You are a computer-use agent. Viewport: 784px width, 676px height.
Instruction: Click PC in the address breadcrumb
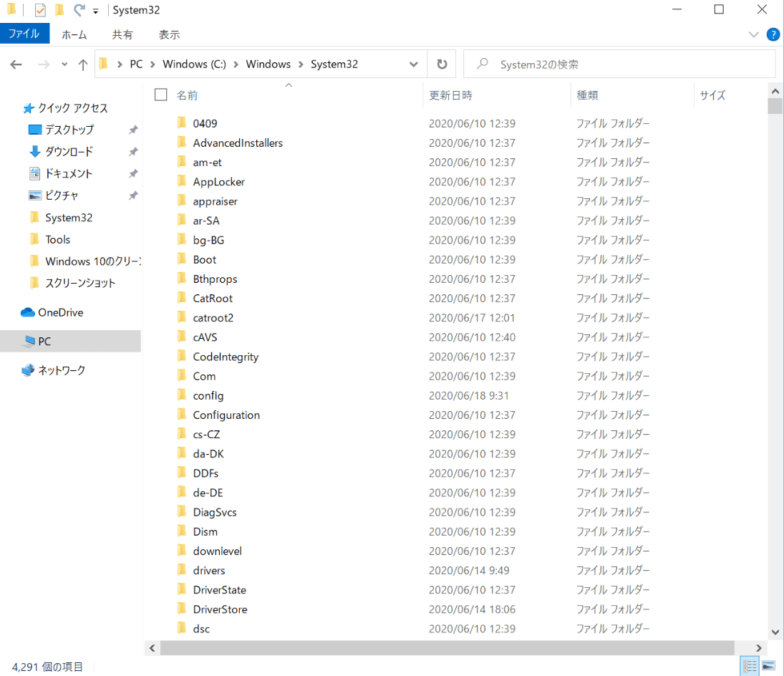click(136, 64)
